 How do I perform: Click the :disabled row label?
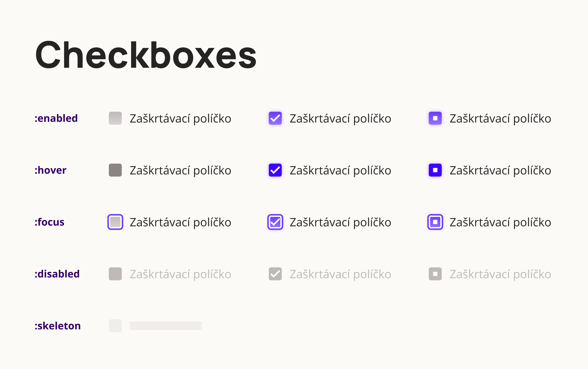57,274
